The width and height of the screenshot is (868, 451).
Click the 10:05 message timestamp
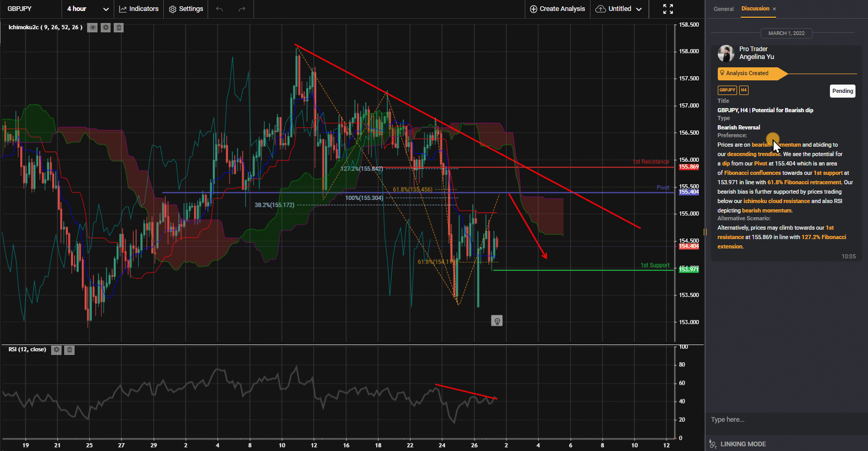pos(848,256)
